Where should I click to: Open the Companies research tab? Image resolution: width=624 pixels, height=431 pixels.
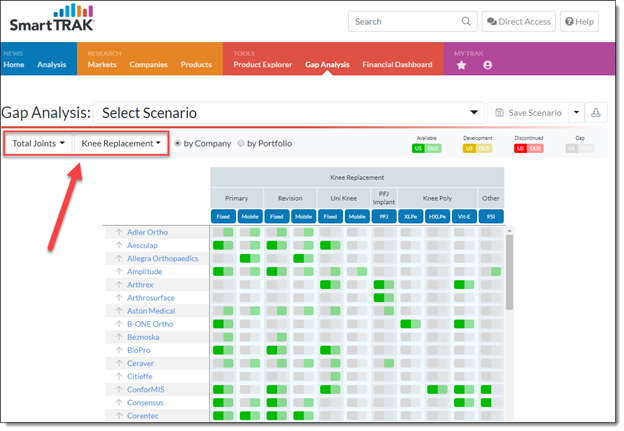pyautogui.click(x=148, y=64)
